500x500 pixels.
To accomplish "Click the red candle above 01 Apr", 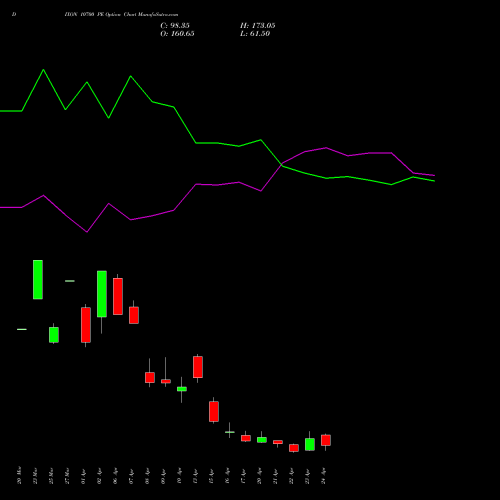I will pyautogui.click(x=86, y=325).
